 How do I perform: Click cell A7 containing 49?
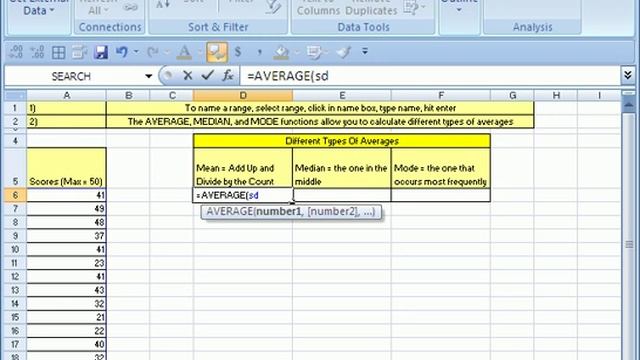tap(67, 209)
